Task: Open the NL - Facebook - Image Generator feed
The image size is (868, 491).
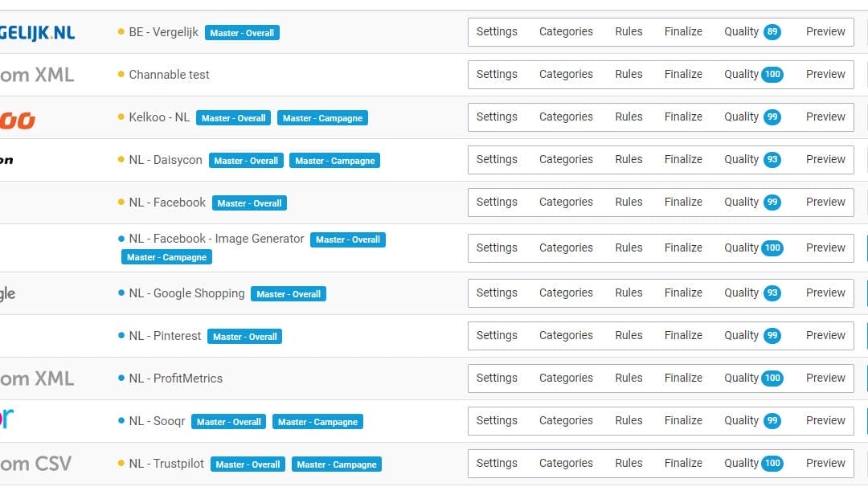Action: pyautogui.click(x=216, y=239)
